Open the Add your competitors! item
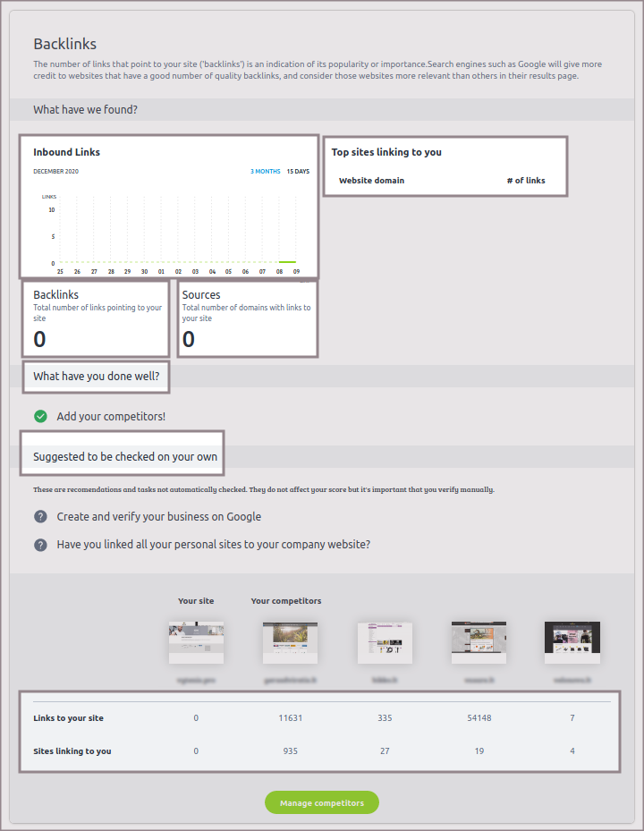The height and width of the screenshot is (831, 644). 111,416
